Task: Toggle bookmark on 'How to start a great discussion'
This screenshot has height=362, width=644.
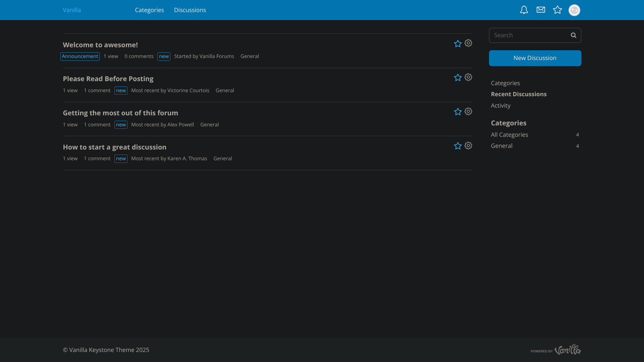Action: (x=458, y=146)
